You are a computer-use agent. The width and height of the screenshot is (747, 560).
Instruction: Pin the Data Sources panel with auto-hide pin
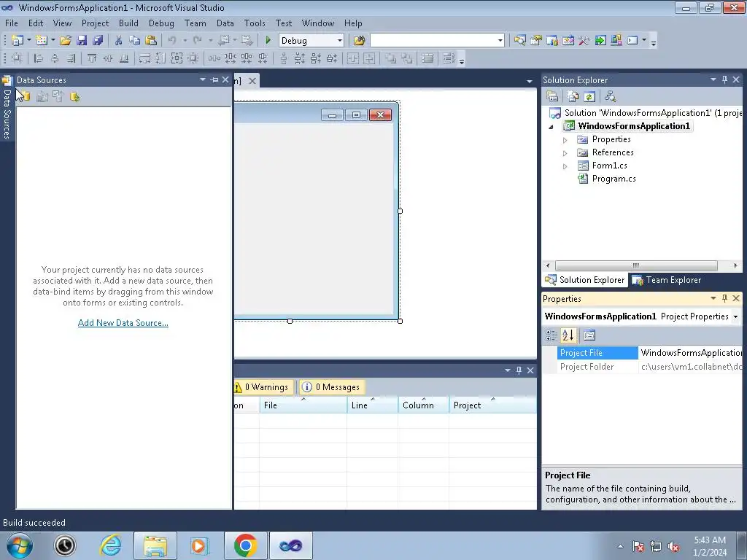(x=214, y=80)
